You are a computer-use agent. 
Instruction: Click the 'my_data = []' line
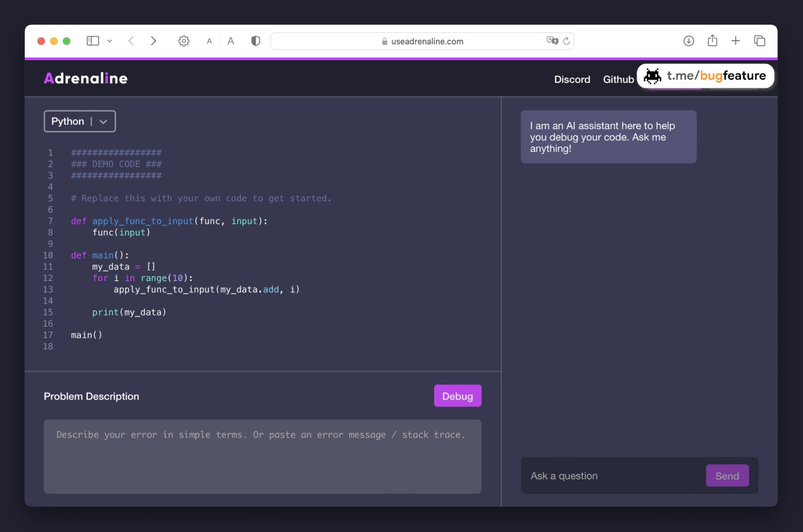124,267
